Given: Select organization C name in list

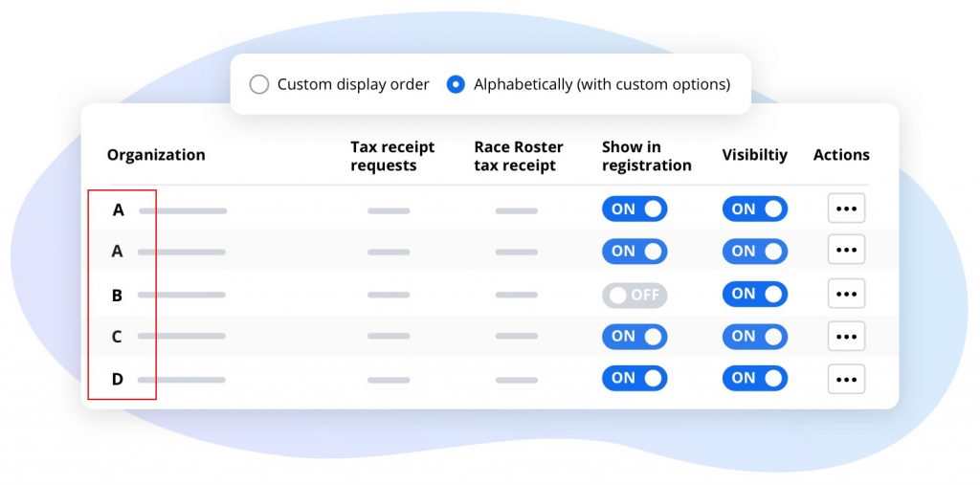Looking at the screenshot, I should pyautogui.click(x=117, y=337).
